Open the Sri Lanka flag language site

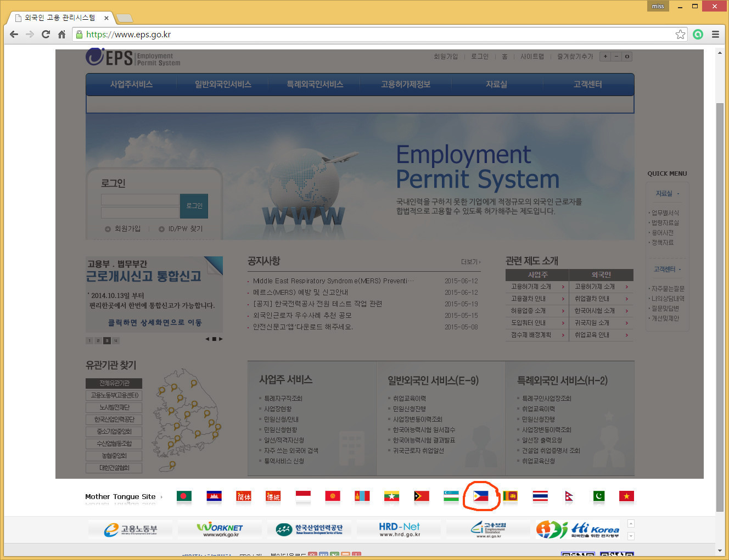coord(510,496)
